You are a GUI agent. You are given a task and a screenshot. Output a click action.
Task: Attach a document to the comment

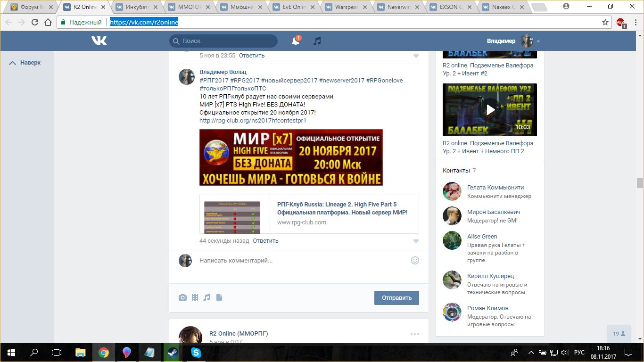click(x=219, y=297)
